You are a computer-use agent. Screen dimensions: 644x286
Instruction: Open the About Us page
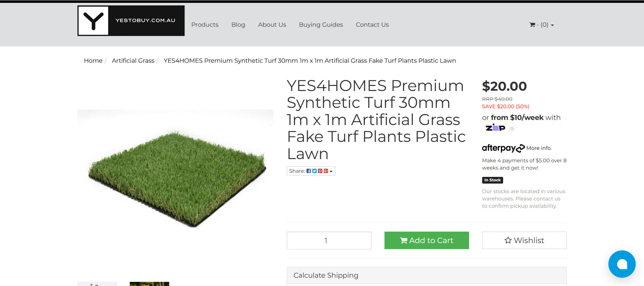point(272,25)
